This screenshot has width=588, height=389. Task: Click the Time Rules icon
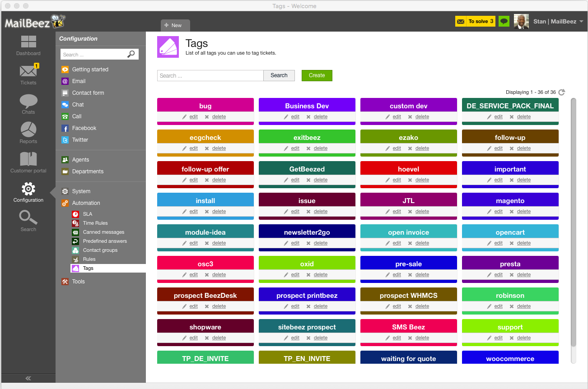coord(75,223)
